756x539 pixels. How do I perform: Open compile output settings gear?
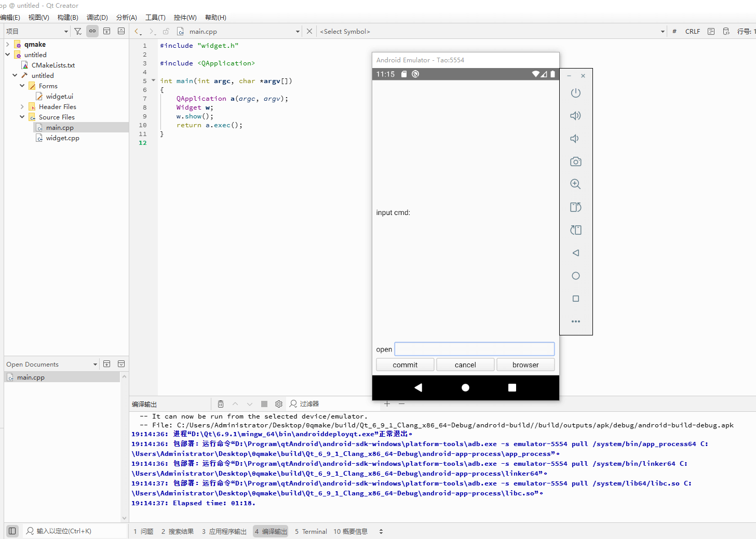279,404
